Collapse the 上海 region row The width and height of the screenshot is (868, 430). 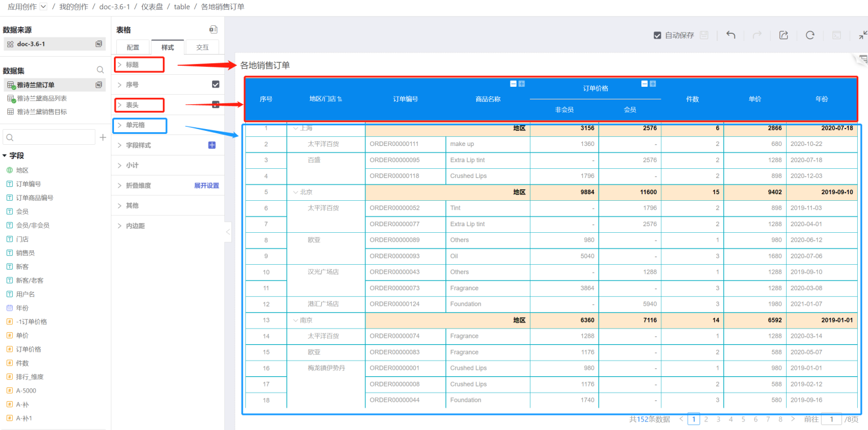click(x=295, y=128)
